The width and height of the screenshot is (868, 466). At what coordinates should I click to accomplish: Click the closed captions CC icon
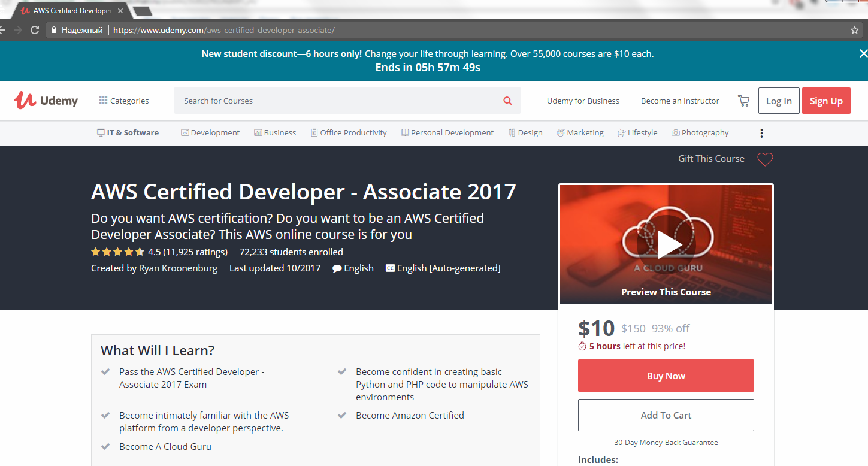[x=390, y=268]
